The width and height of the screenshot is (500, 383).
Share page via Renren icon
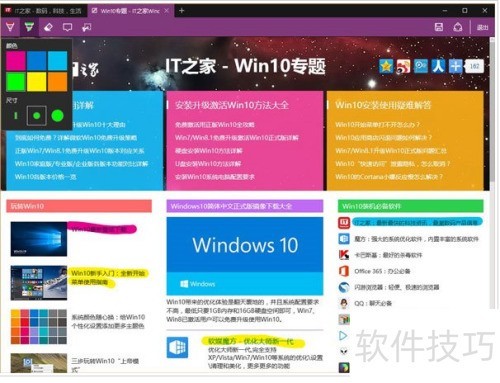tap(438, 66)
